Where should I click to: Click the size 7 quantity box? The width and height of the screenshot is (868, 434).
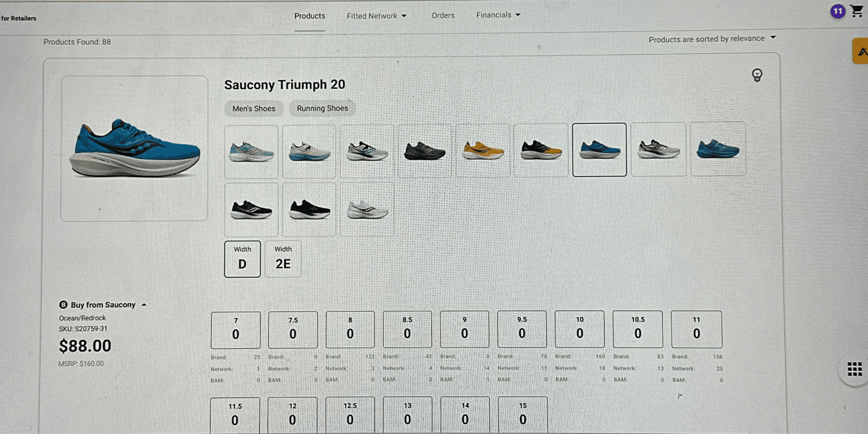(236, 330)
